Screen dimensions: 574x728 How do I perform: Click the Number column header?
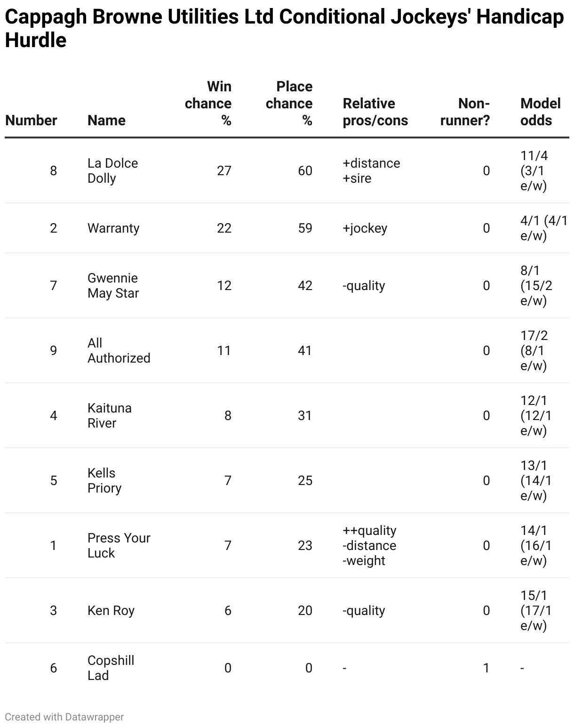pos(31,120)
